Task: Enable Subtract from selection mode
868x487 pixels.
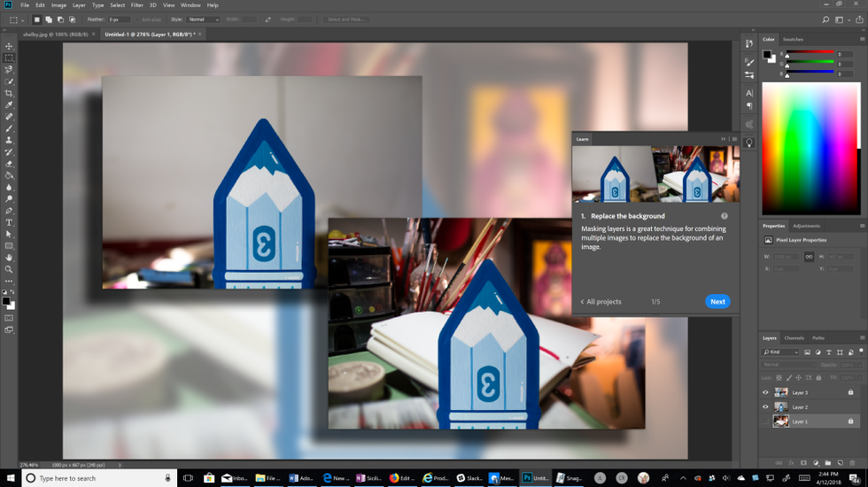Action: (x=60, y=19)
